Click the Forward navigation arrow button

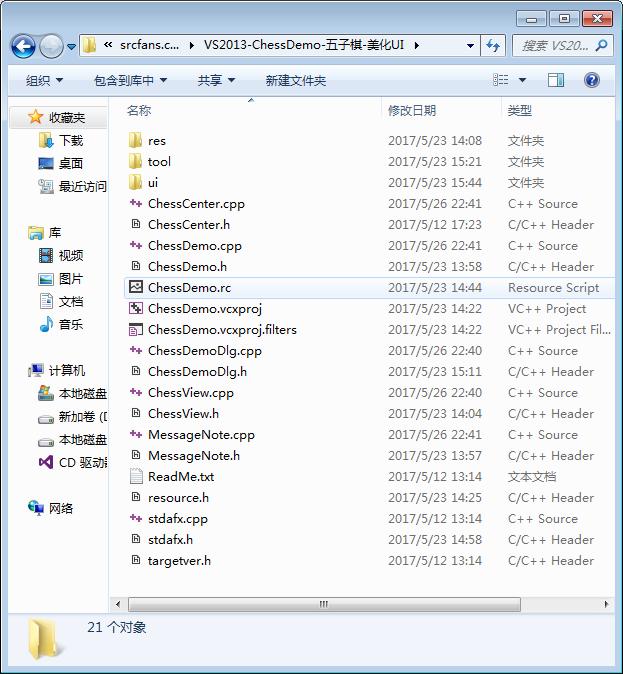tap(51, 46)
